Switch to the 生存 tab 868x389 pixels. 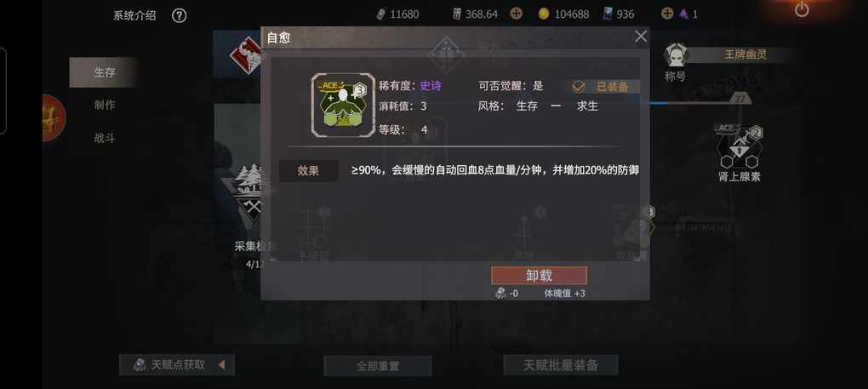coord(104,72)
